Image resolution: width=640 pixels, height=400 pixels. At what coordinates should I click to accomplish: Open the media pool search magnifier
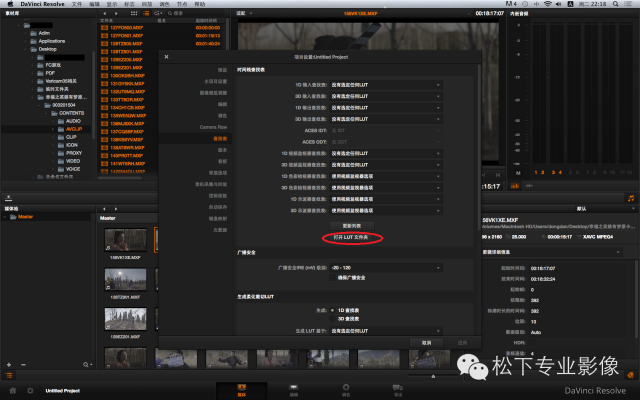(x=87, y=364)
